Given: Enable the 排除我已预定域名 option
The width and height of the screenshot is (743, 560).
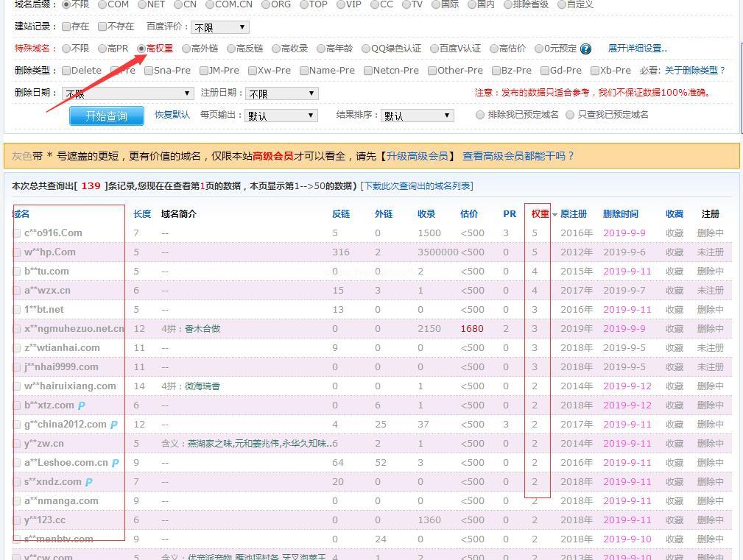Looking at the screenshot, I should (480, 115).
